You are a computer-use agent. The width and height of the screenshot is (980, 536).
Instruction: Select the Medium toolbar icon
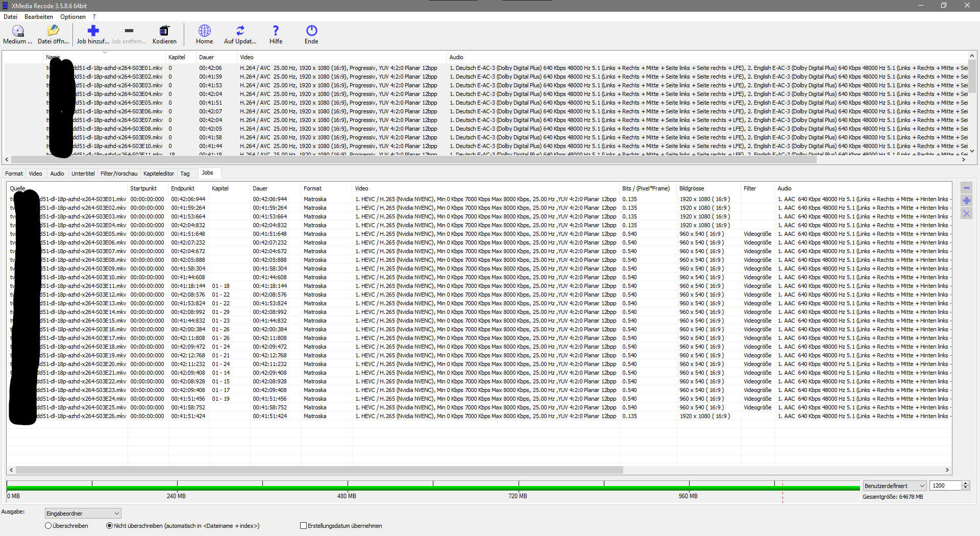tap(17, 34)
